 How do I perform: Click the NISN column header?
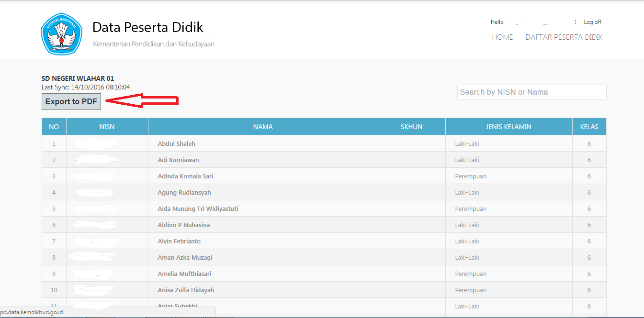pos(107,126)
